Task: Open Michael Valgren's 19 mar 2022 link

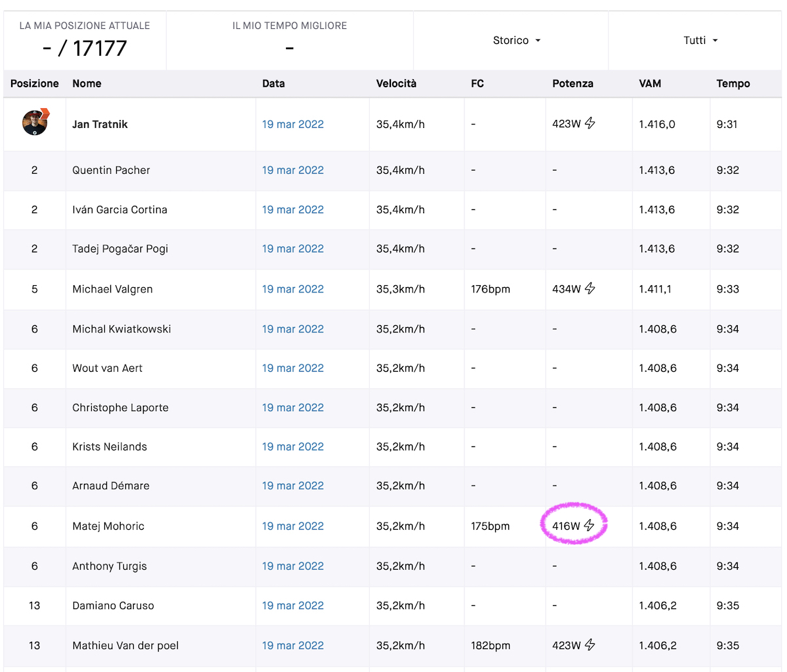Action: pyautogui.click(x=293, y=289)
